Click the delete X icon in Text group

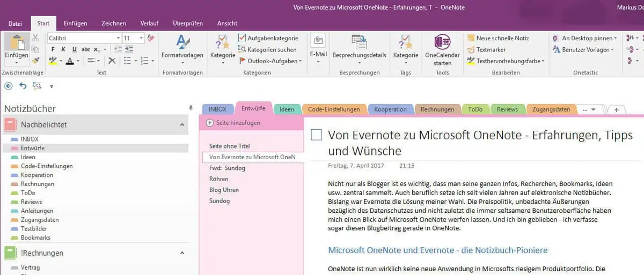coord(112,61)
